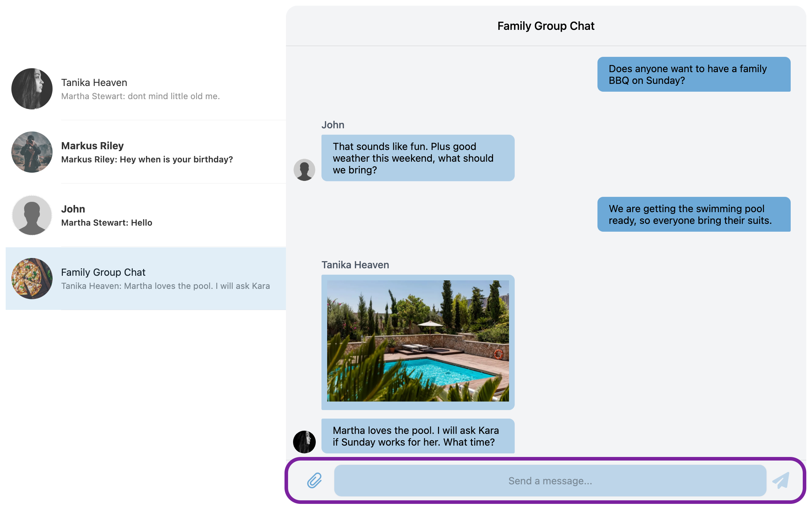
Task: Click the Tanika Heaven sender name above the photo
Action: [355, 265]
